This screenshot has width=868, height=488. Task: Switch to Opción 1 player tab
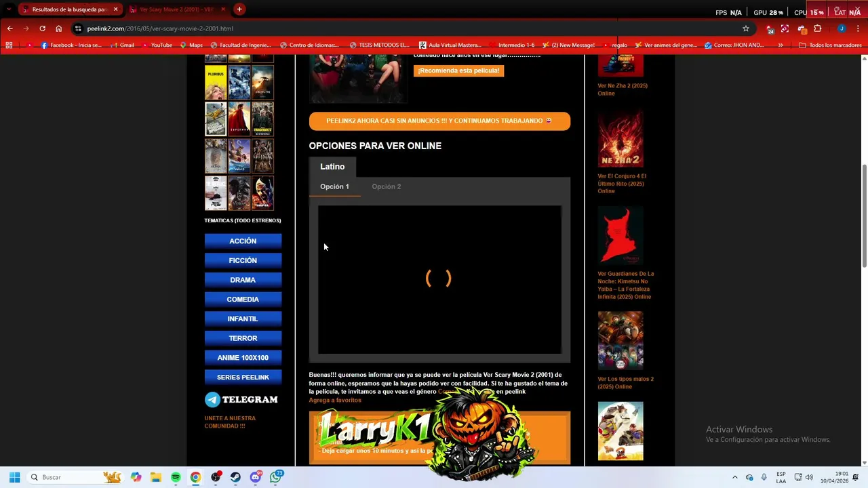[x=334, y=186]
